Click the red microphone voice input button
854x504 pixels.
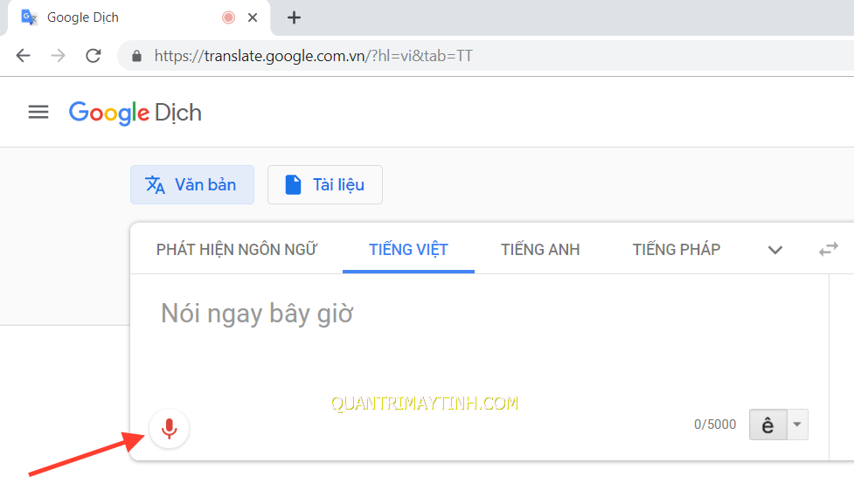[x=170, y=429]
